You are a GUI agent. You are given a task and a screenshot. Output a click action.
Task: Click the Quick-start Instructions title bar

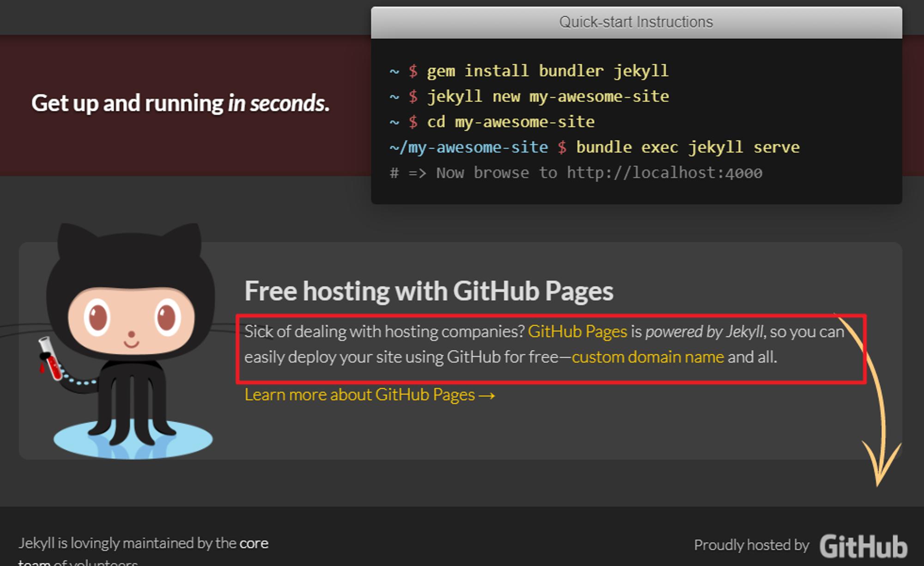click(x=636, y=22)
